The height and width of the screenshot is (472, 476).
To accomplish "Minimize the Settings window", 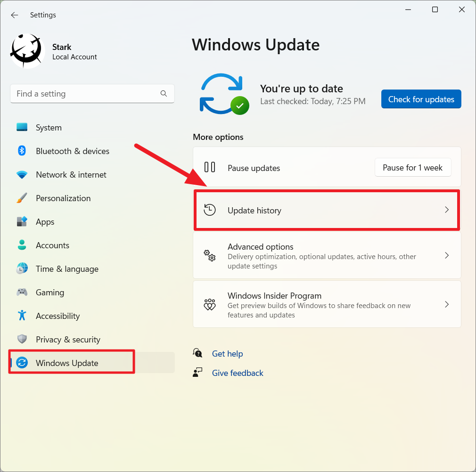I will point(408,10).
